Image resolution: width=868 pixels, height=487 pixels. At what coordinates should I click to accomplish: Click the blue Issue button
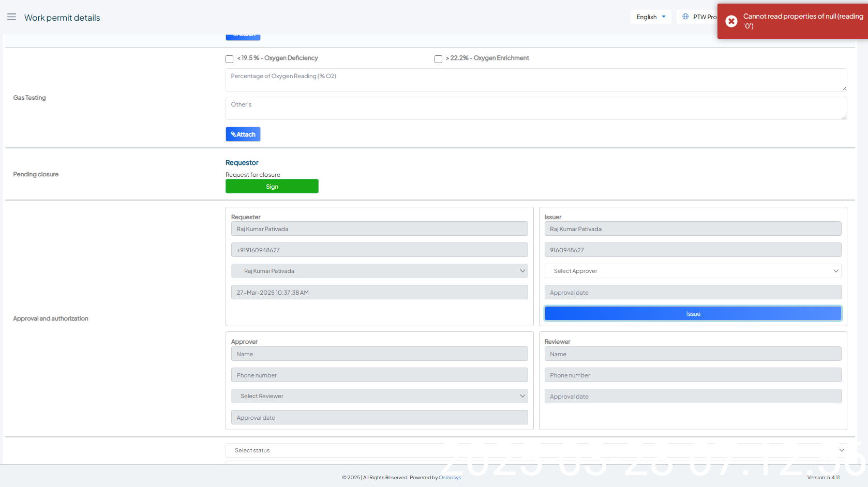[692, 314]
